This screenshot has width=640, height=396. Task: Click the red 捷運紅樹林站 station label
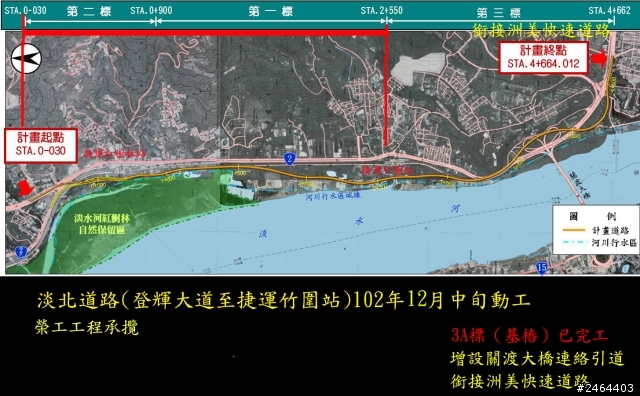pyautogui.click(x=115, y=154)
